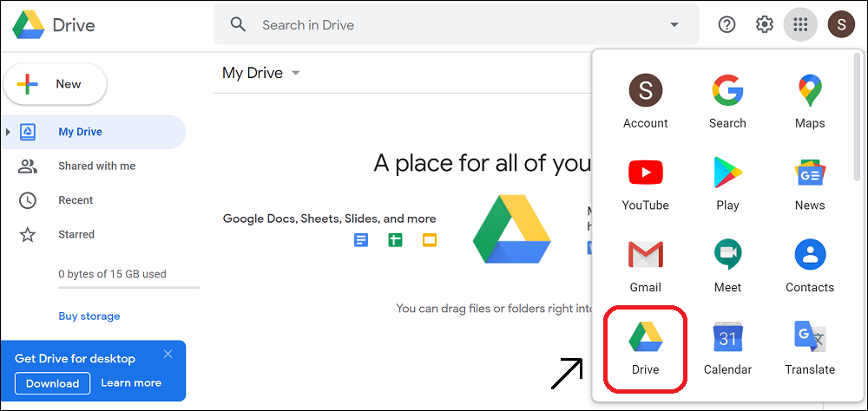This screenshot has width=868, height=411.
Task: Open the account avatar in the top bar
Action: click(x=841, y=24)
